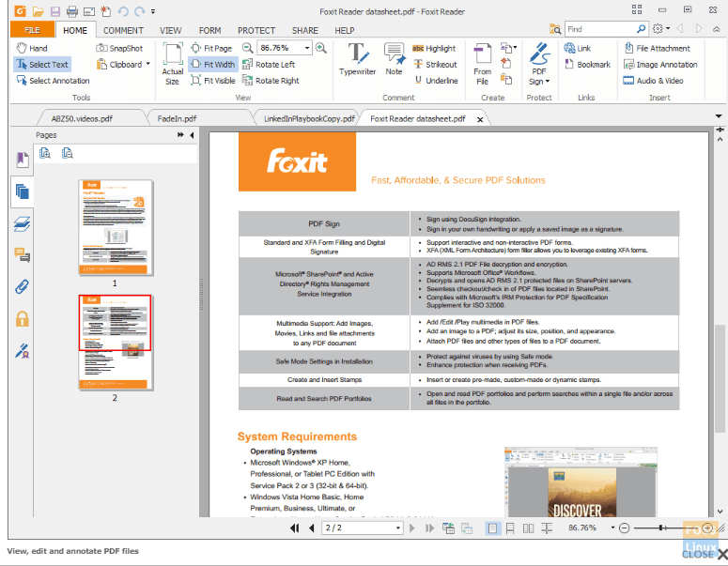The width and height of the screenshot is (728, 566).
Task: Switch to the COMMENT ribbon tab
Action: pyautogui.click(x=123, y=30)
